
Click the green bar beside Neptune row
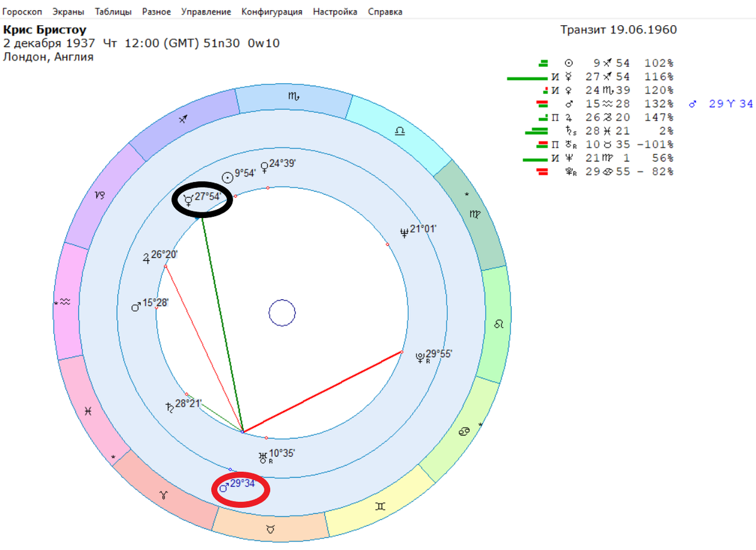(x=535, y=159)
